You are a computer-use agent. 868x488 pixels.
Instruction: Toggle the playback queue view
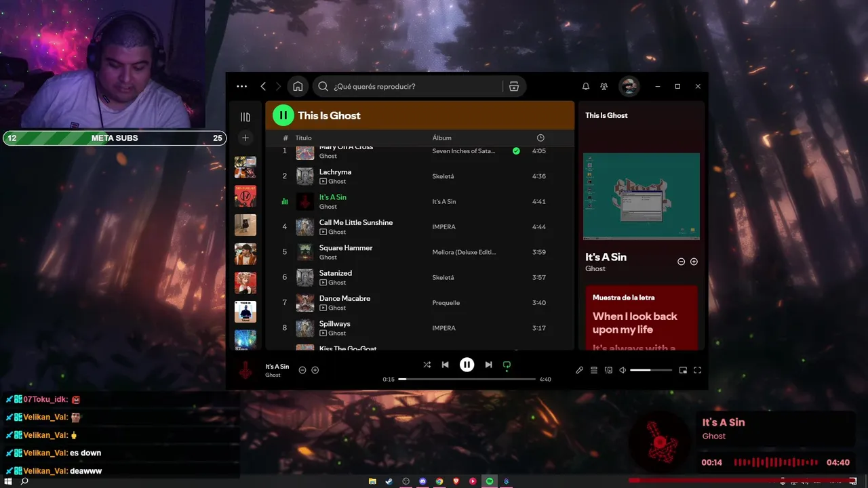[x=594, y=370]
